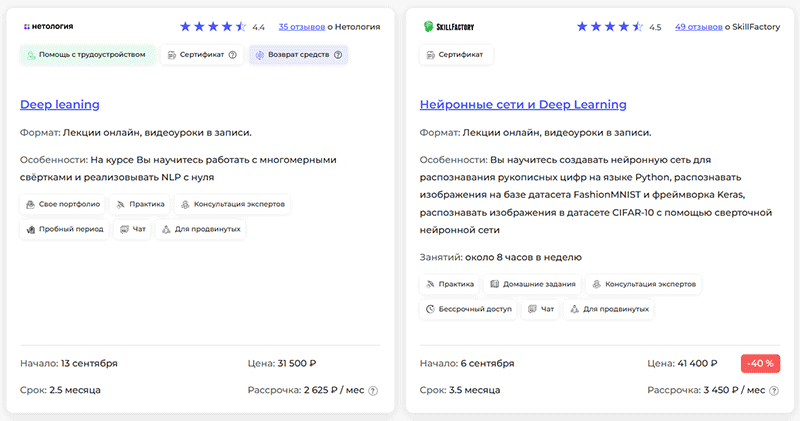The width and height of the screenshot is (800, 421).
Task: Click Сертификат badge on SkillFactory card
Action: click(456, 55)
